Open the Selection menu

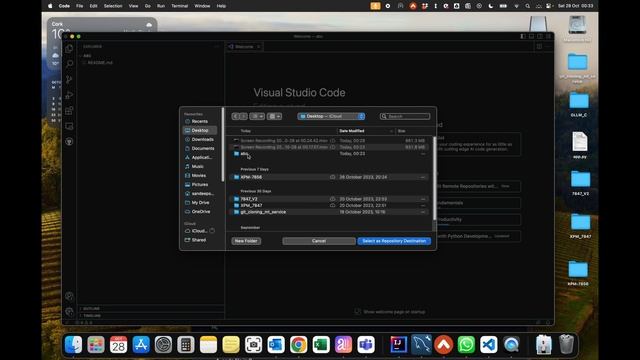(x=113, y=6)
